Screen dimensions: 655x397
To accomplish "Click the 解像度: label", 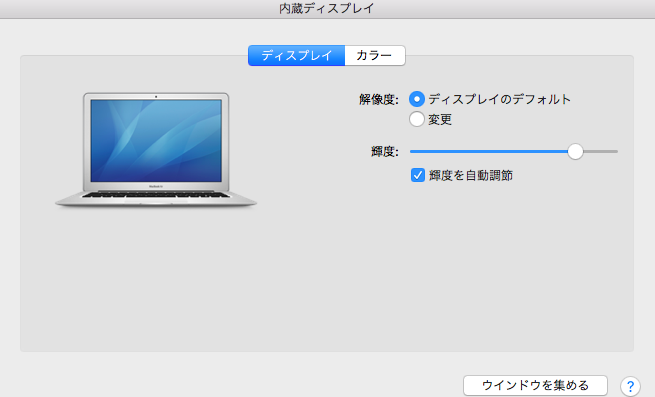I will [379, 99].
